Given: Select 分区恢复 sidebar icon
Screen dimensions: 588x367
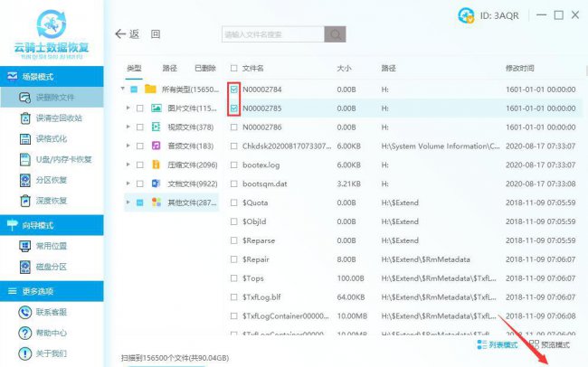Looking at the screenshot, I should [x=25, y=180].
